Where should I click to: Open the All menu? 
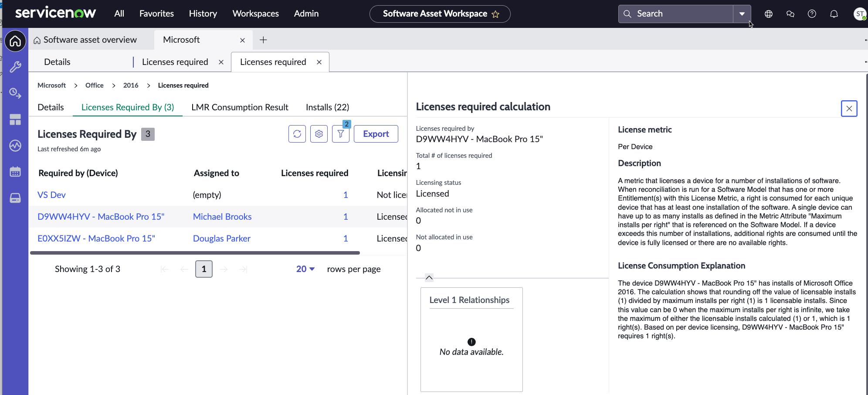(x=119, y=14)
